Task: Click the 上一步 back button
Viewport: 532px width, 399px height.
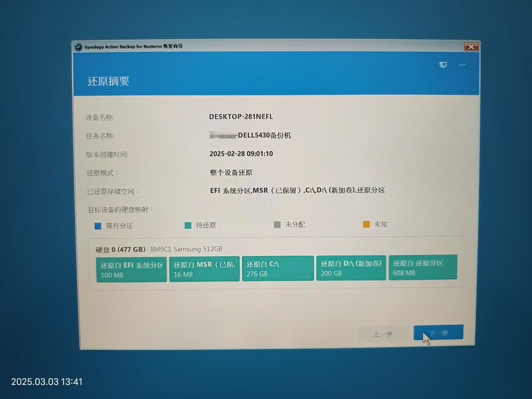Action: 383,334
